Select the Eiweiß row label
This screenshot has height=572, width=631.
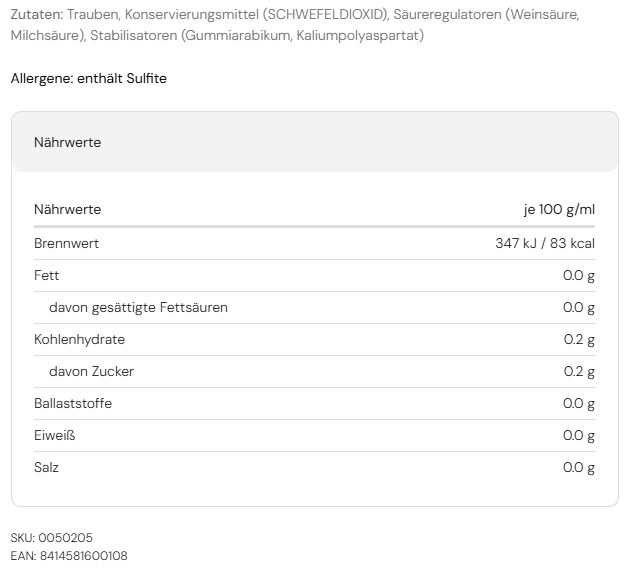coord(54,435)
